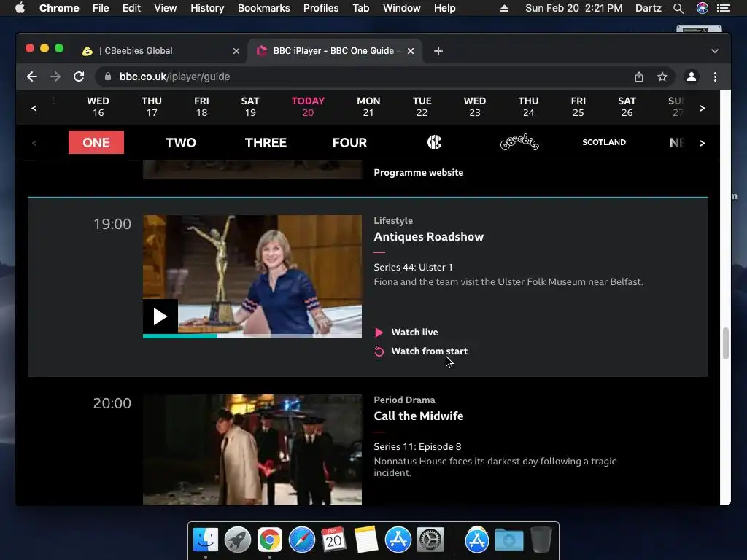Image resolution: width=747 pixels, height=560 pixels.
Task: Open Spotlight search in menu bar
Action: point(678,8)
